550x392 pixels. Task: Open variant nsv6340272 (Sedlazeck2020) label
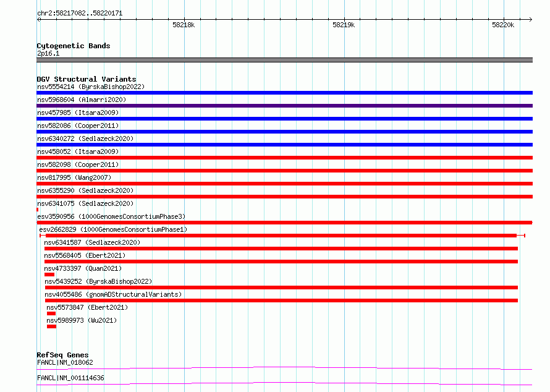click(85, 138)
